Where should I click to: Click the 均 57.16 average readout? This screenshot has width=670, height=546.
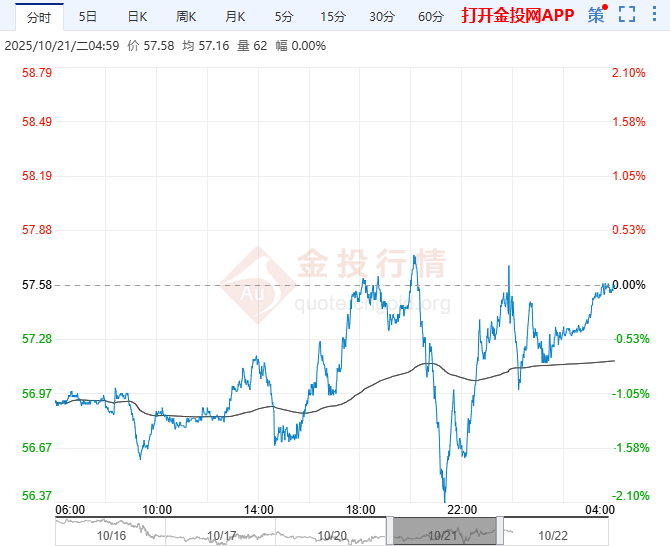coord(206,46)
